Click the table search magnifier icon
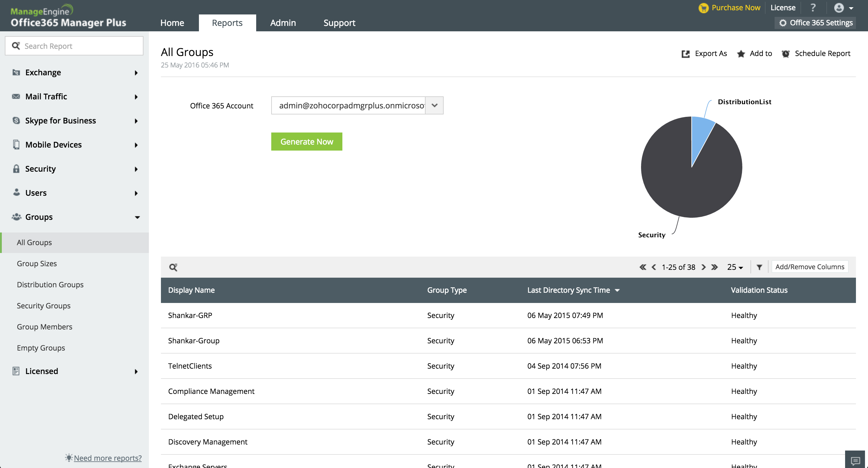This screenshot has height=468, width=868. (173, 267)
